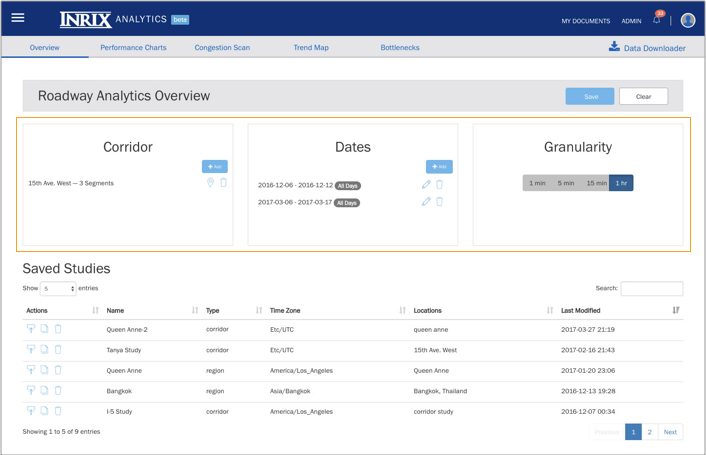Delete the Tanya Study
The image size is (706, 455).
pos(58,349)
